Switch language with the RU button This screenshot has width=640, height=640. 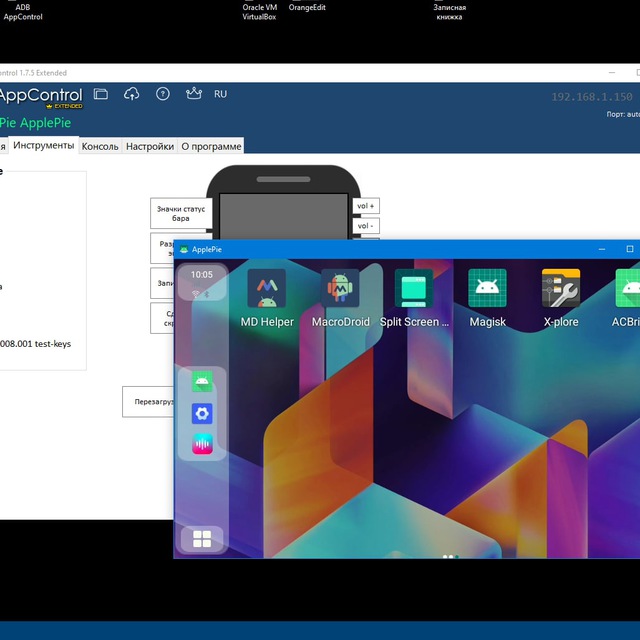pyautogui.click(x=220, y=94)
